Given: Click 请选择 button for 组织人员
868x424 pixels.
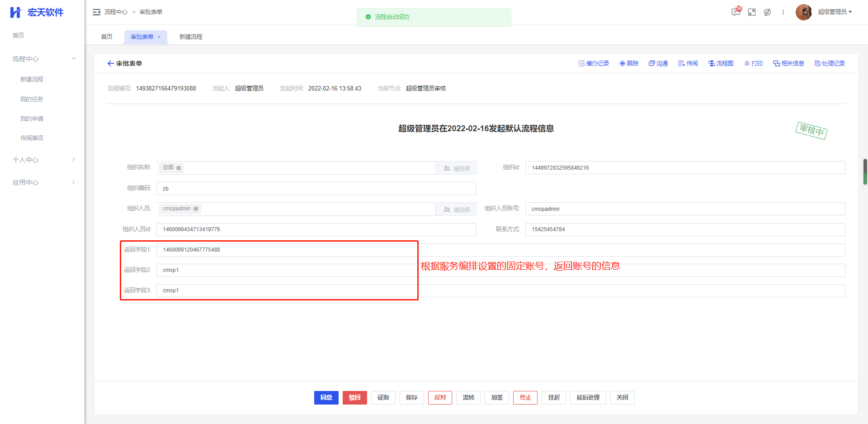Looking at the screenshot, I should tap(456, 210).
